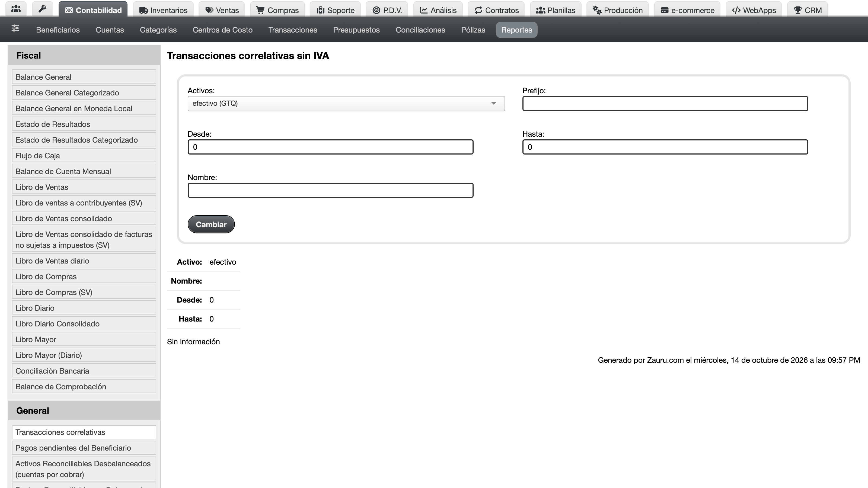Screen dimensions: 868x488
Task: Focus the Hasta input field
Action: 665,147
